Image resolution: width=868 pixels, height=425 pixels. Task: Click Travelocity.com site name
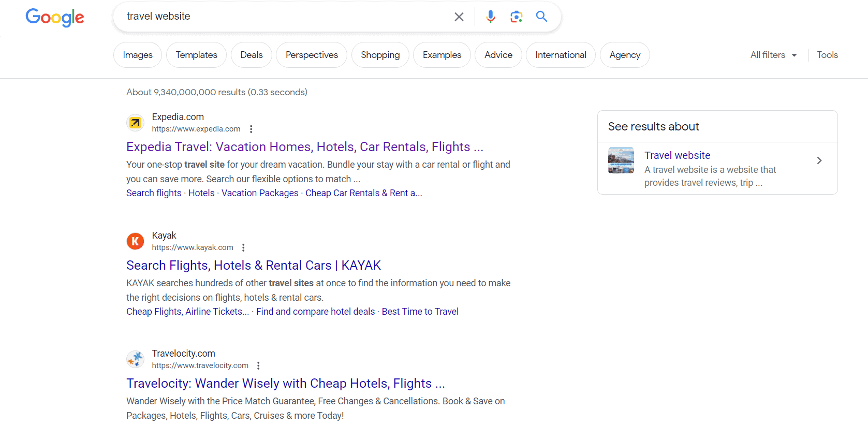[184, 354]
